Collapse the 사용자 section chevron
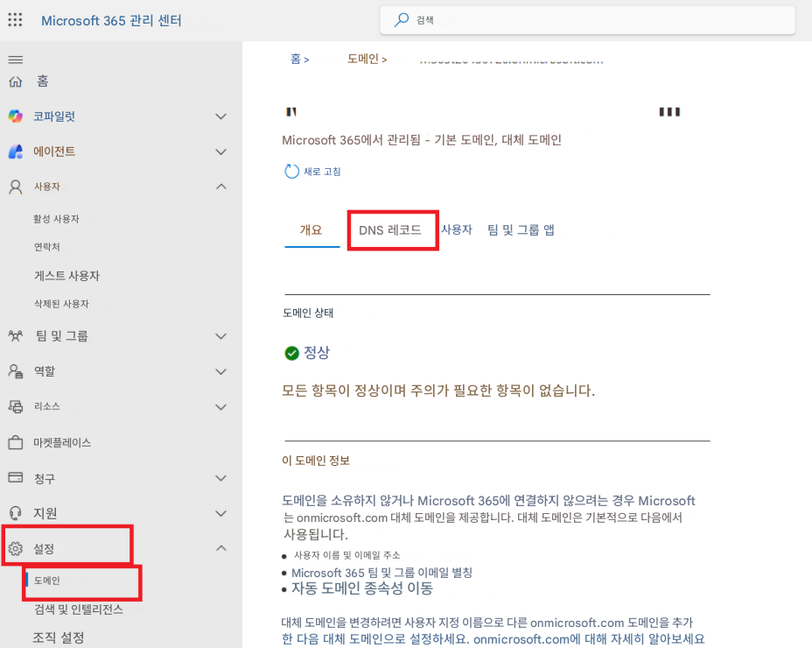 pyautogui.click(x=221, y=187)
